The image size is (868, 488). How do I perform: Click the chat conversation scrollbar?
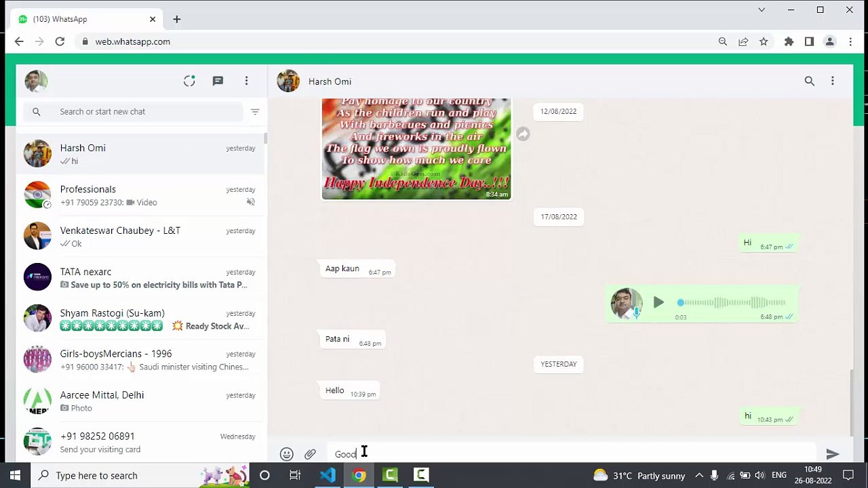pos(852,403)
